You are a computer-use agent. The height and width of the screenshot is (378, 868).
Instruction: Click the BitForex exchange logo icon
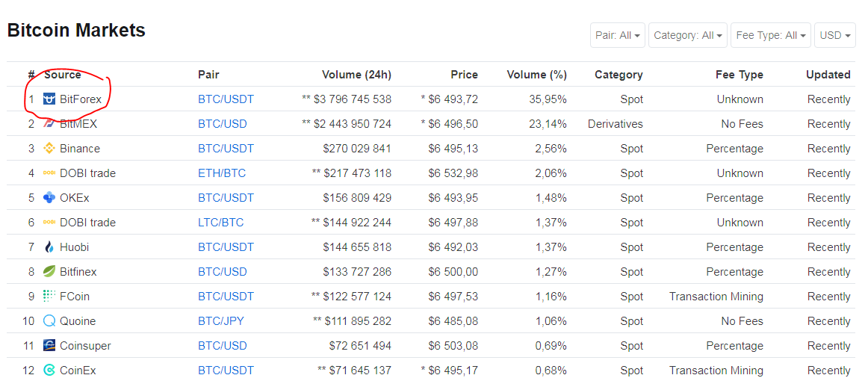click(x=49, y=99)
